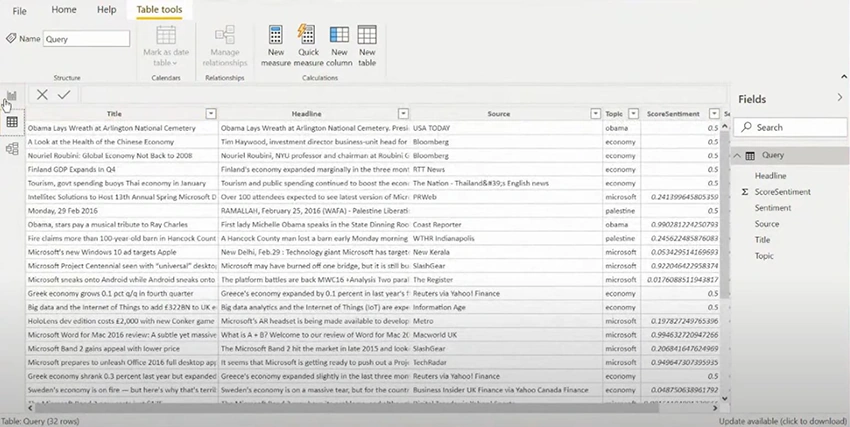
Task: Click the 'TechRadar' source cell
Action: pyautogui.click(x=506, y=363)
